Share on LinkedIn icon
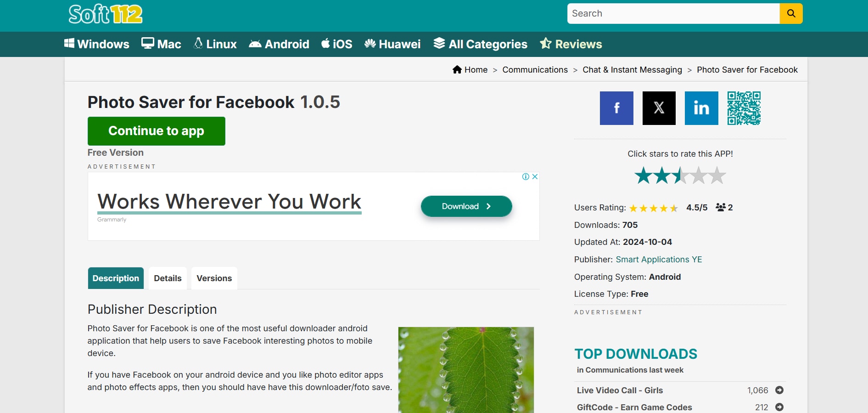 [x=701, y=108]
